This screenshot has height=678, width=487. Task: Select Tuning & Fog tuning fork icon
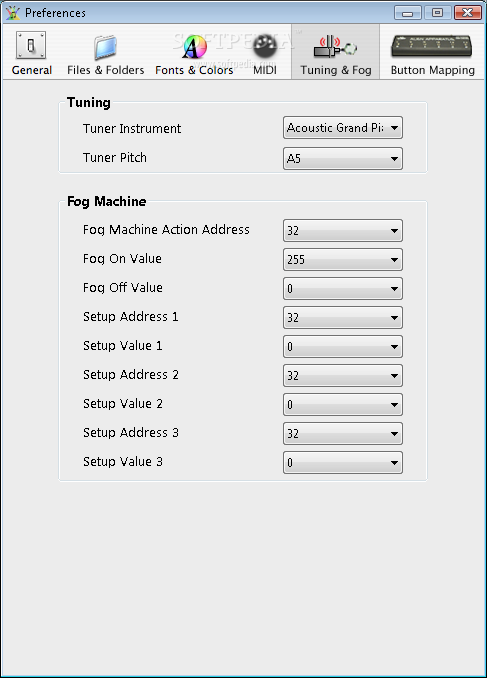335,46
